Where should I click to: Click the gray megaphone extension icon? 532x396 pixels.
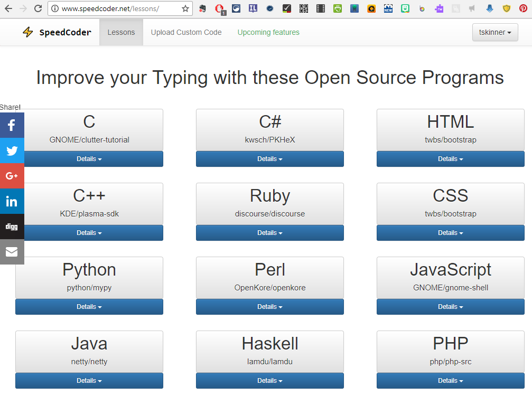coord(472,8)
